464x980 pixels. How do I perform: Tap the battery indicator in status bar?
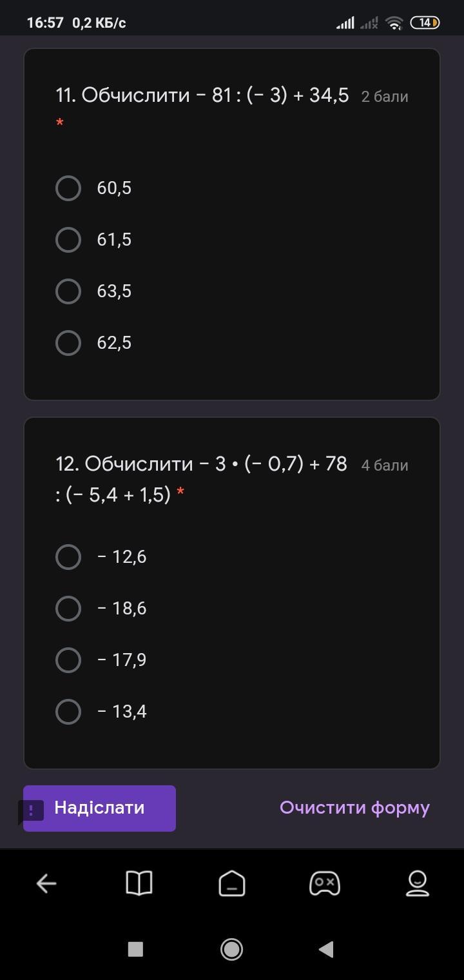(x=425, y=23)
